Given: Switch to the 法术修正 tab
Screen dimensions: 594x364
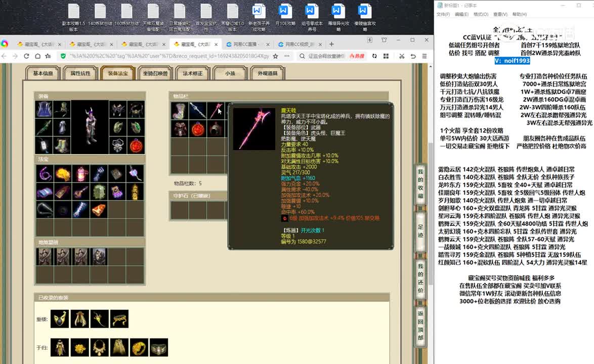Looking at the screenshot, I should click(192, 73).
